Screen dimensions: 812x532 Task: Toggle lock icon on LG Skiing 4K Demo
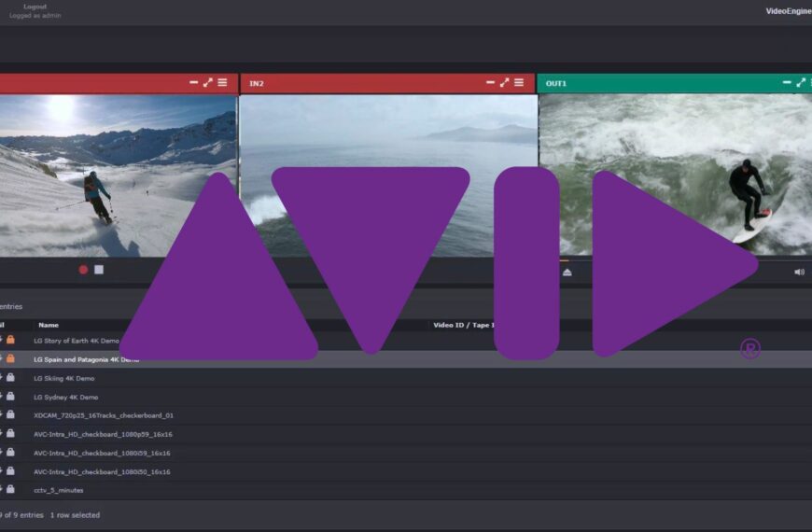[x=10, y=378]
